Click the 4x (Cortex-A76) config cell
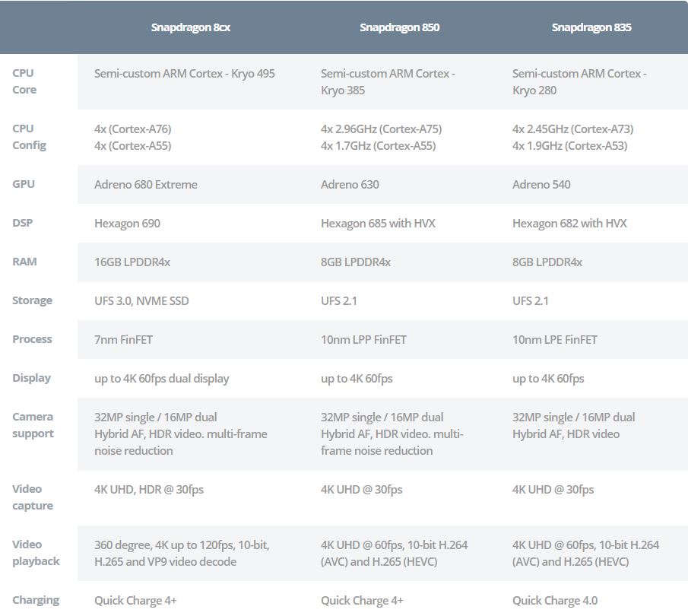This screenshot has width=688, height=616. click(132, 138)
